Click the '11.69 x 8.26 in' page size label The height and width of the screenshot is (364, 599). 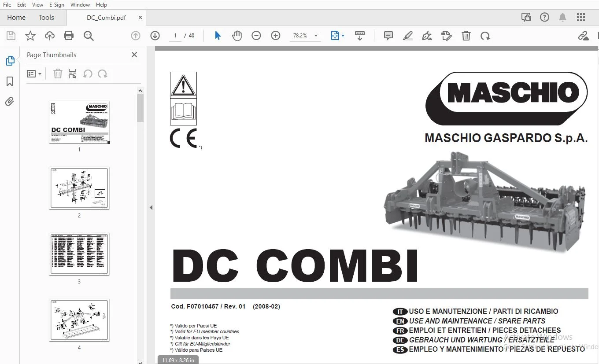click(178, 360)
